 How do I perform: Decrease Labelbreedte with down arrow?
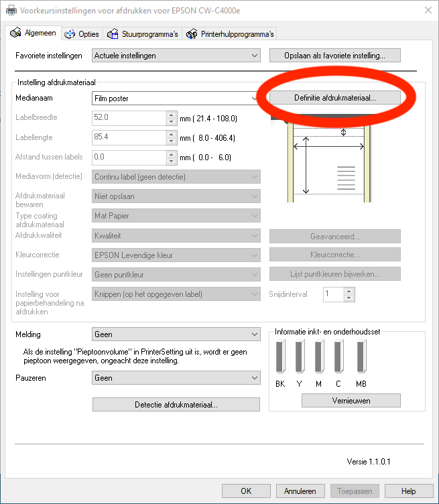(x=172, y=122)
